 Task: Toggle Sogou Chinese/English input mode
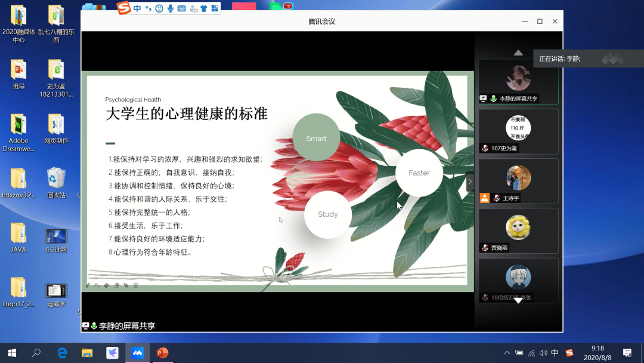point(138,8)
